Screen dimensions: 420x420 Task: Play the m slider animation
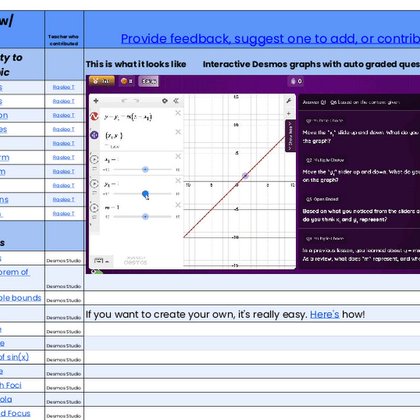coord(94,208)
